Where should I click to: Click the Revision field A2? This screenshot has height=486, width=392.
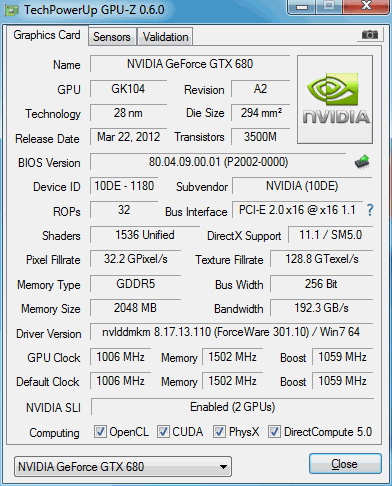coord(260,89)
